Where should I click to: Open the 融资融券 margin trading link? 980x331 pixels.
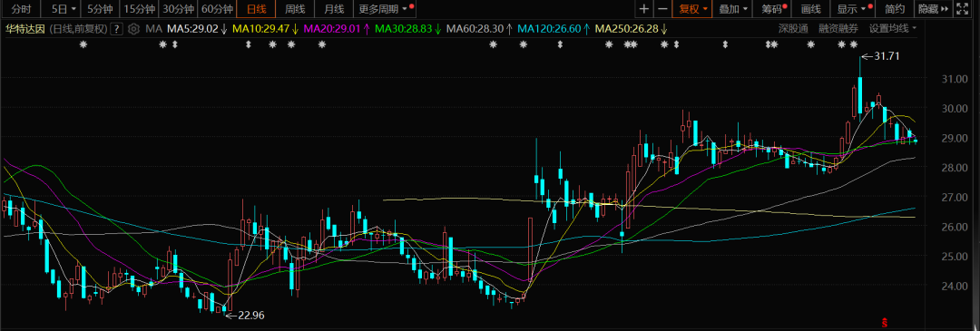point(838,29)
